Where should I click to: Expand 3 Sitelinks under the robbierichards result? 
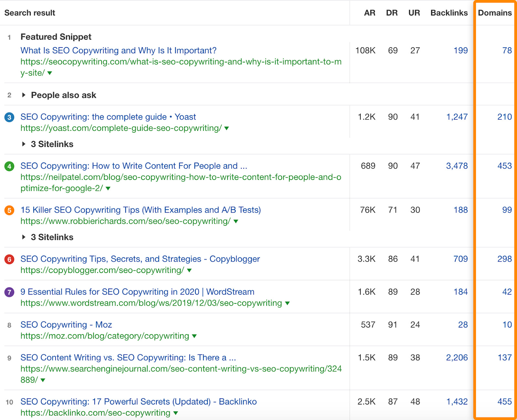(x=24, y=237)
